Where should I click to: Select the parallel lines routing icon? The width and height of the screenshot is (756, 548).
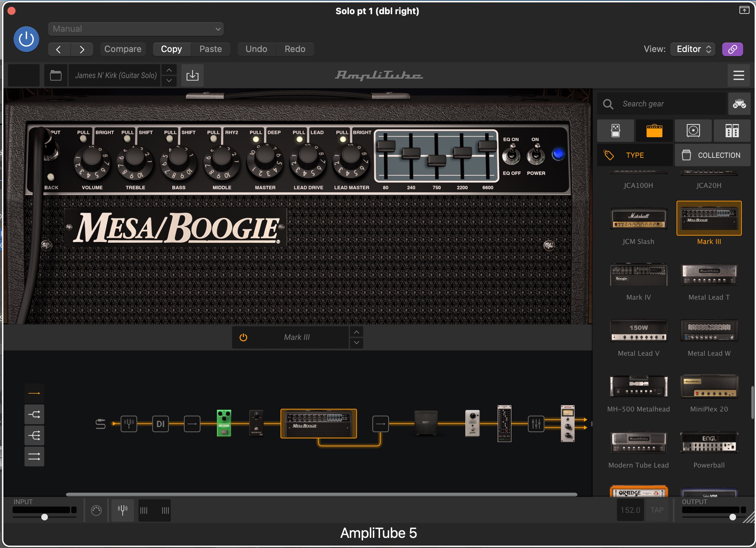34,457
